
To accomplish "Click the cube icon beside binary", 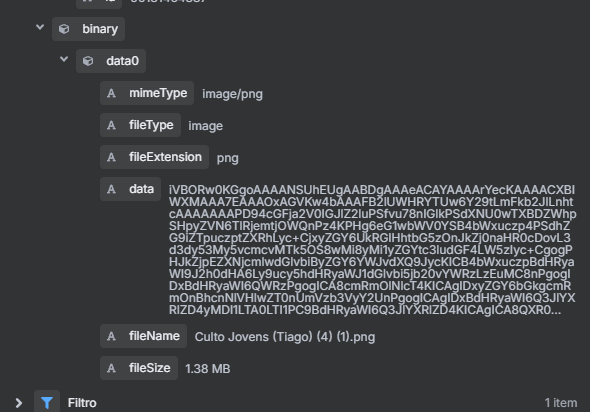I will tap(64, 29).
